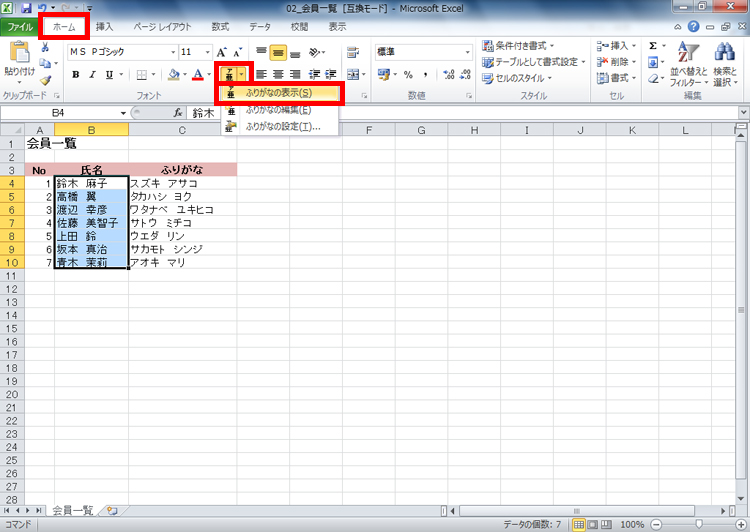750x532 pixels.
Task: Open the Name Box dropdown arrow
Action: click(x=123, y=113)
